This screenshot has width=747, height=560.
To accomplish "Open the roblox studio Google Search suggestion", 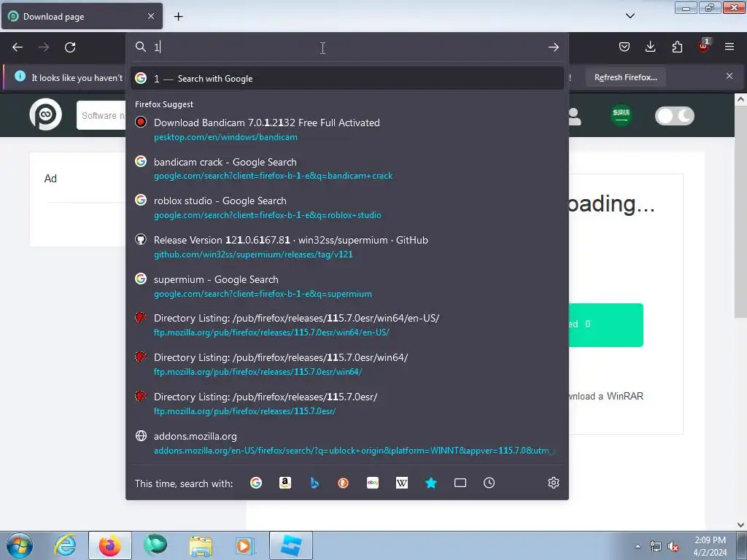I will 347,208.
